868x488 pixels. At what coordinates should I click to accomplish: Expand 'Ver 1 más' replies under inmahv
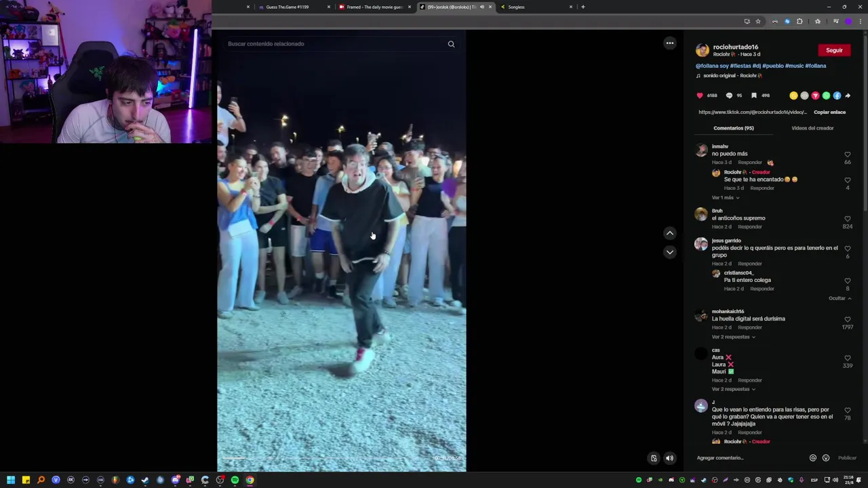pos(725,197)
